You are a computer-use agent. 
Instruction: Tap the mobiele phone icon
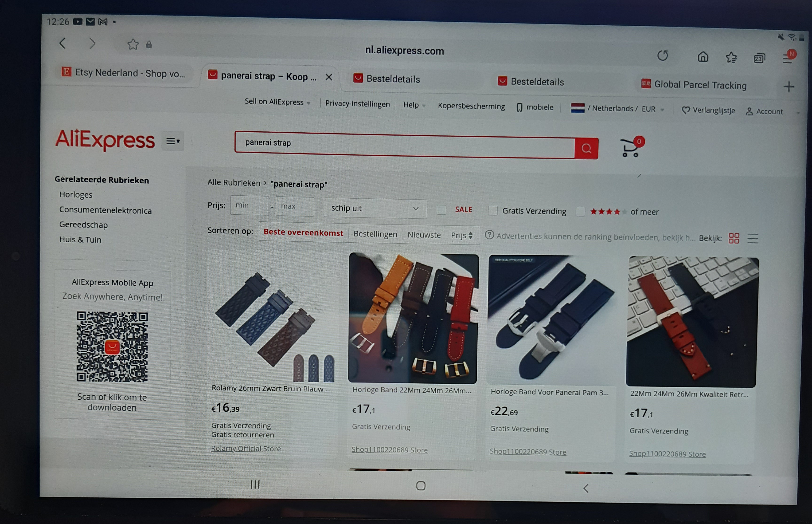tap(519, 107)
